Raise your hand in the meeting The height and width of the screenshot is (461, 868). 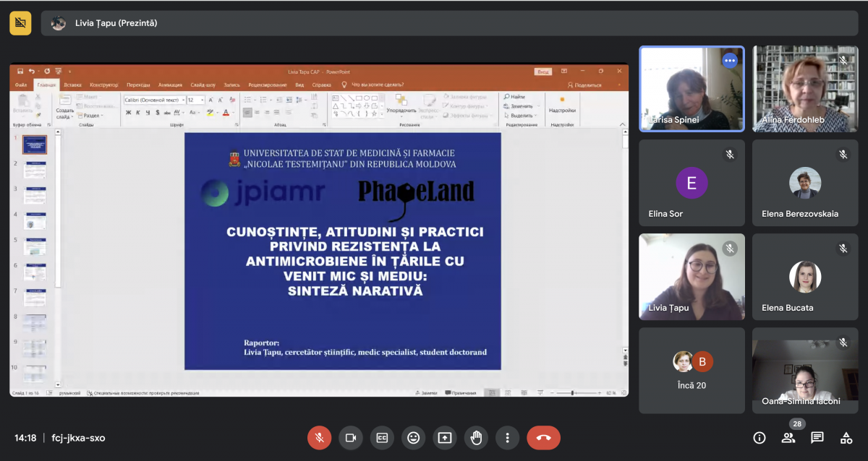[476, 437]
